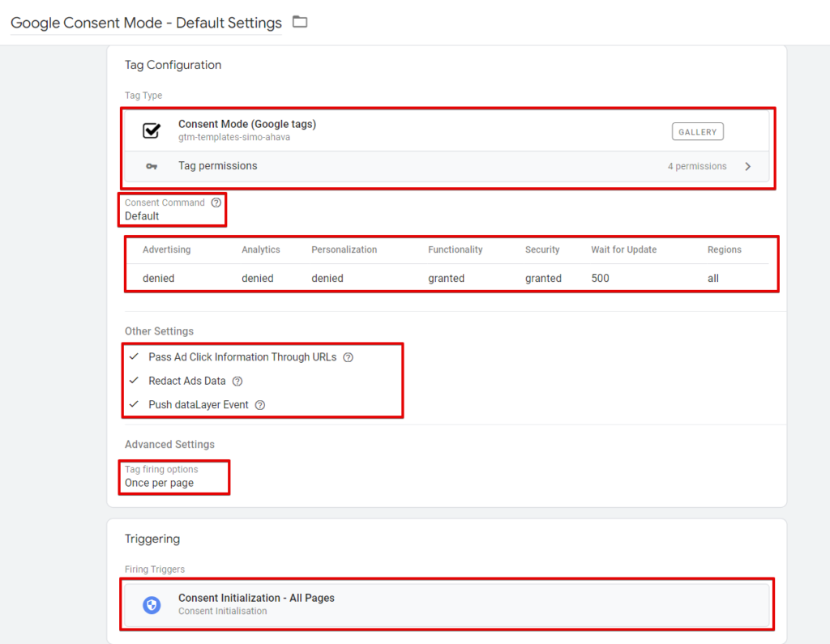Click the Tag Type label
The image size is (830, 644).
(143, 96)
